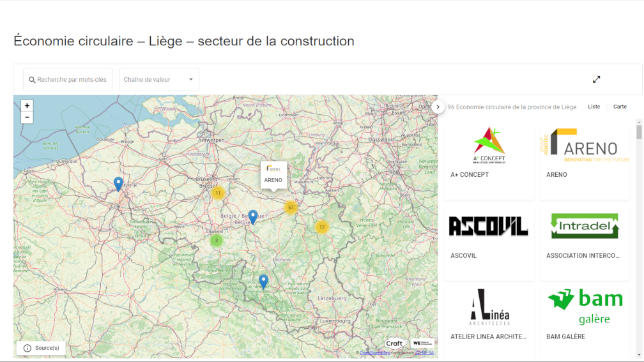The image size is (644, 362).
Task: Open the ASCOVIL card logo
Action: [489, 226]
